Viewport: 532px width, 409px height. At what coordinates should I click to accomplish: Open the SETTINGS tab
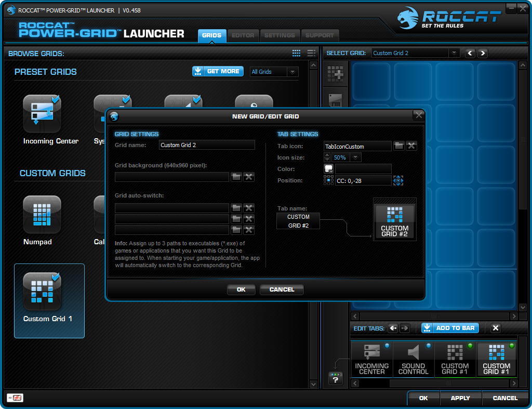point(280,35)
